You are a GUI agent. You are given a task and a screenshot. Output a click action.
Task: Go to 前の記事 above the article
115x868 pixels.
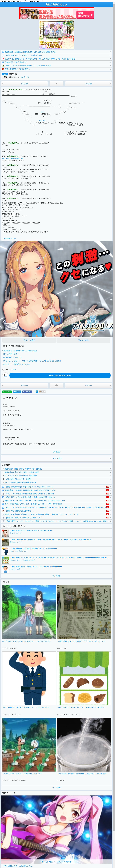[24, 84]
